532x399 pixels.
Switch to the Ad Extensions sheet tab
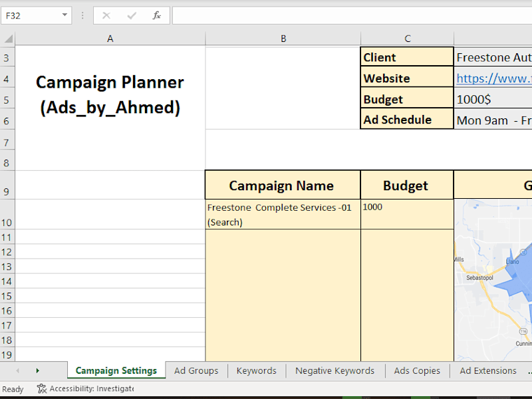(x=488, y=370)
